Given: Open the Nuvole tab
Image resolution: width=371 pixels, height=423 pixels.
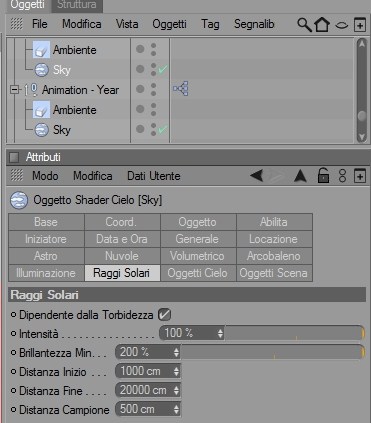Looking at the screenshot, I should pos(122,256).
